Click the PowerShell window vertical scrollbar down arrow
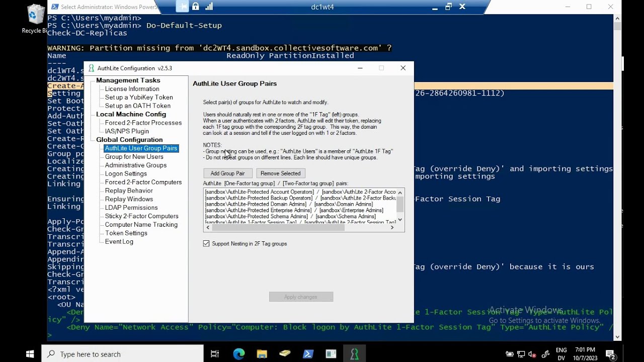The width and height of the screenshot is (644, 362). [617, 336]
